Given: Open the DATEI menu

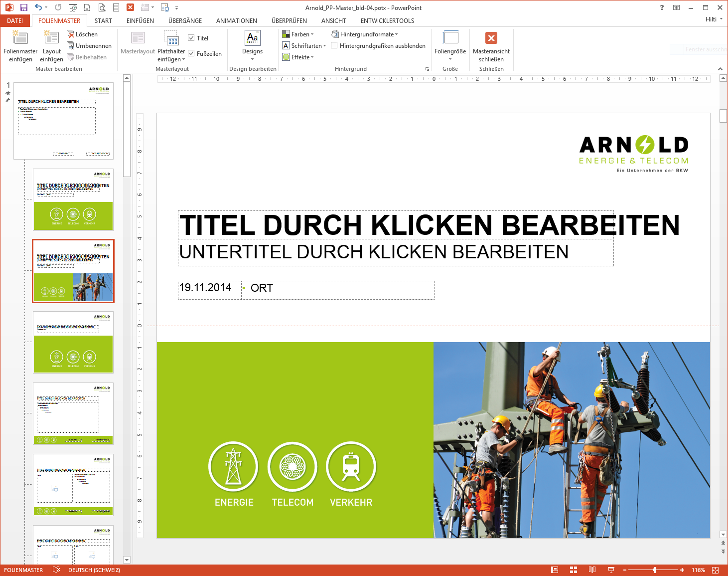Looking at the screenshot, I should click(15, 20).
